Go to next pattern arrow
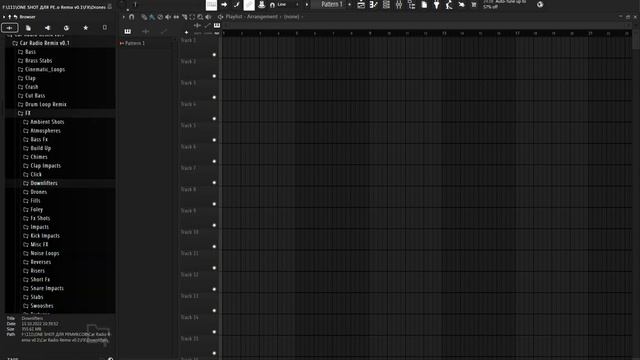Image resolution: width=640 pixels, height=360 pixels. [x=307, y=4]
